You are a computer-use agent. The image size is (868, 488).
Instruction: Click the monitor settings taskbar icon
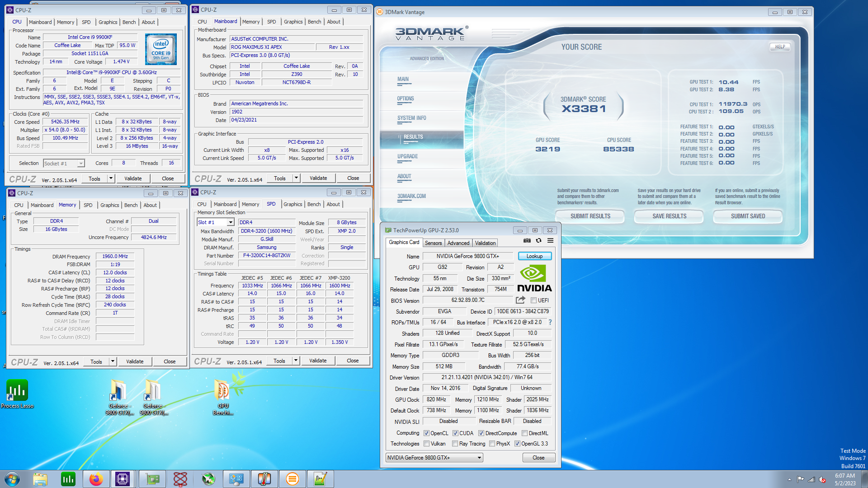point(236,479)
